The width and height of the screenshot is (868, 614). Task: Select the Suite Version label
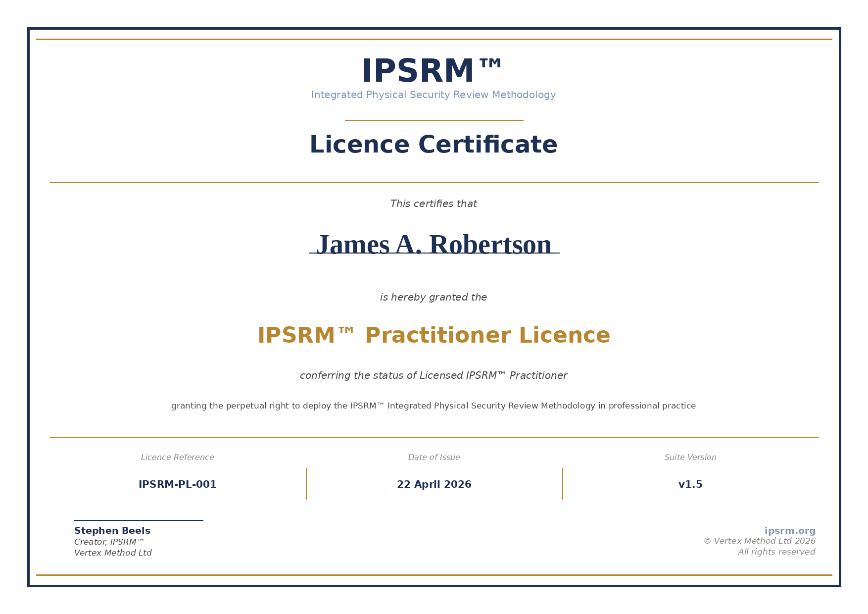tap(690, 458)
